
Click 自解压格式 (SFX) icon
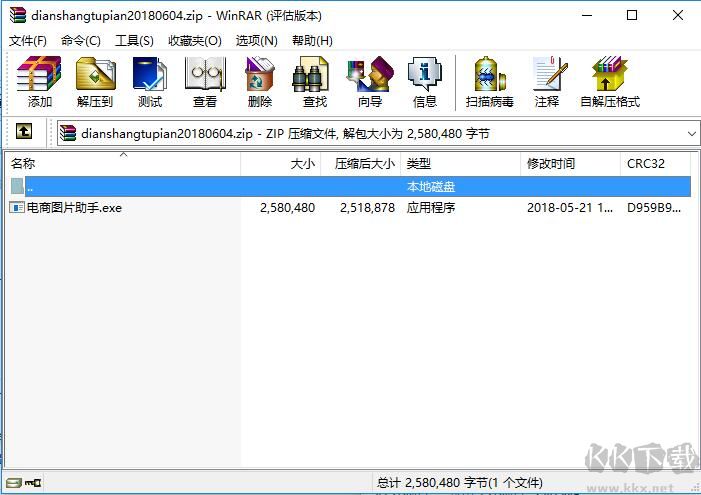tap(610, 82)
